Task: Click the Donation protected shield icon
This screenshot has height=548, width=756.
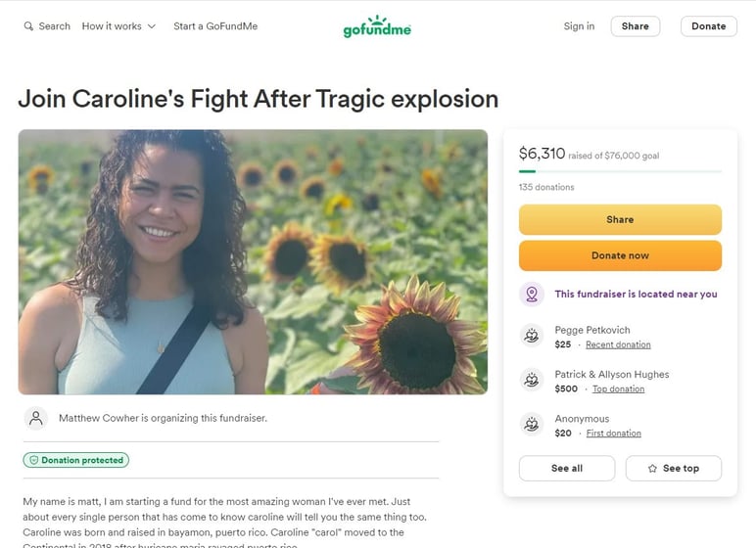Action: [x=33, y=460]
